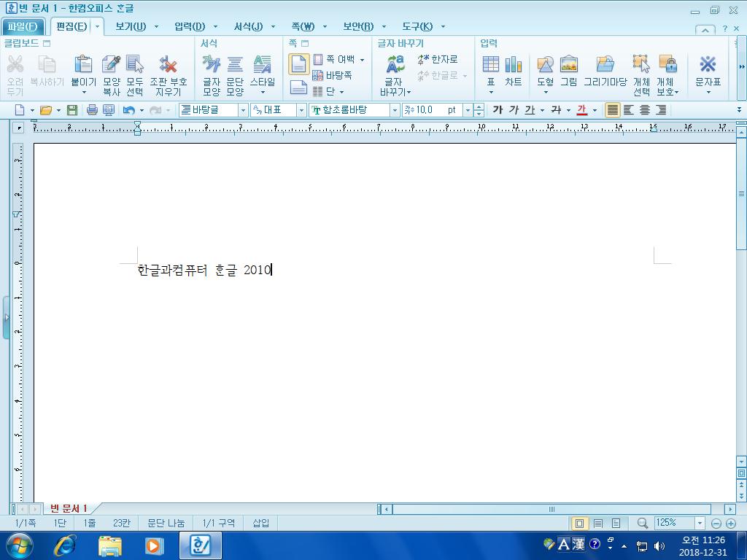Viewport: 747px width, 560px height.
Task: Click the Select Object (개체 선택) icon
Action: [641, 64]
